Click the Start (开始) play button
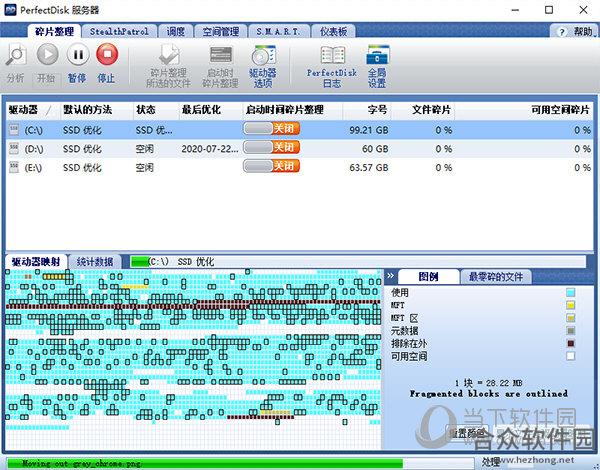600x470 pixels. point(47,55)
